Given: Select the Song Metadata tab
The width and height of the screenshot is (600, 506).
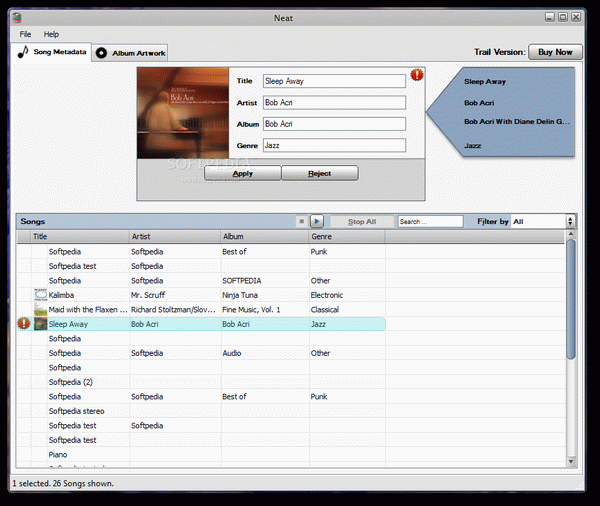Looking at the screenshot, I should pyautogui.click(x=52, y=52).
